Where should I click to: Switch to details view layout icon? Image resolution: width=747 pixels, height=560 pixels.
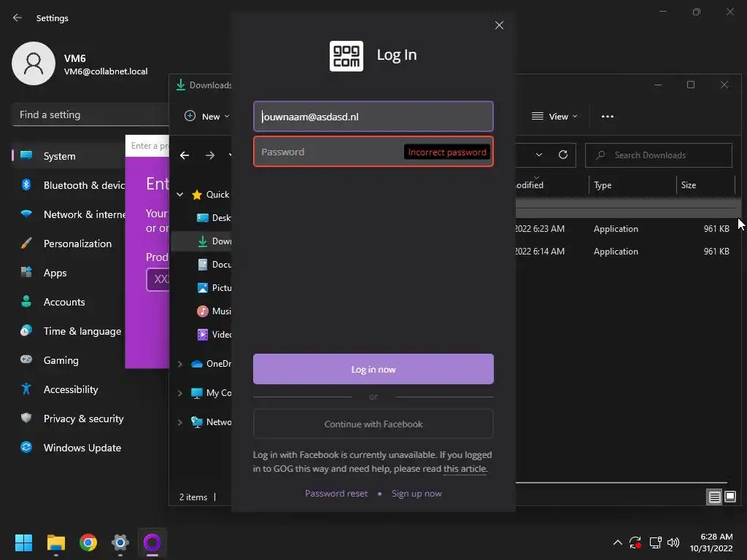714,497
